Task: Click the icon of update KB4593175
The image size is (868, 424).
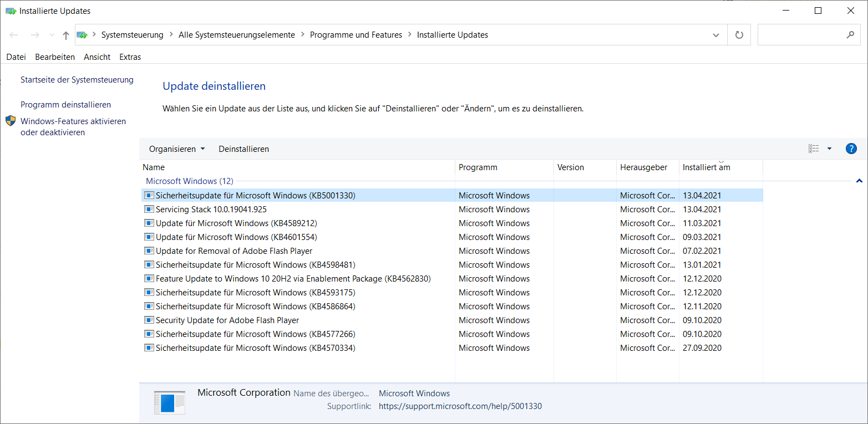Action: pyautogui.click(x=149, y=292)
